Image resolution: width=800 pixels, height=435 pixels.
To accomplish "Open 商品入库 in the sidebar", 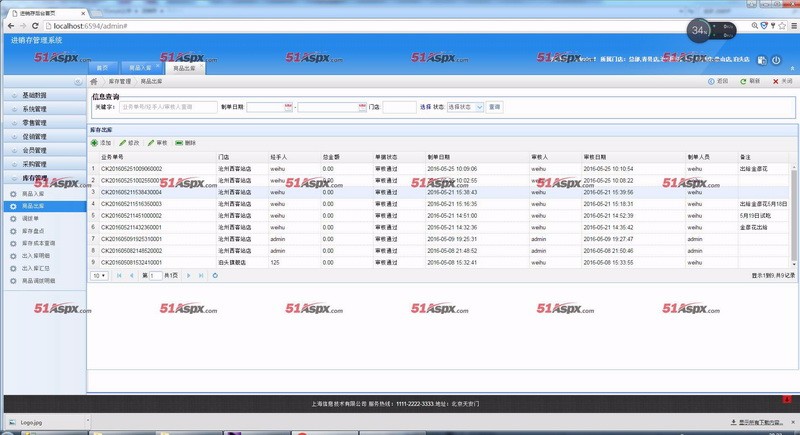I will [33, 194].
